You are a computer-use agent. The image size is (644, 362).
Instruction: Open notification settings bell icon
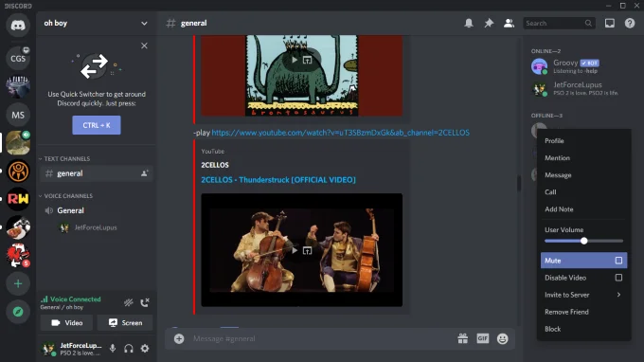point(469,23)
